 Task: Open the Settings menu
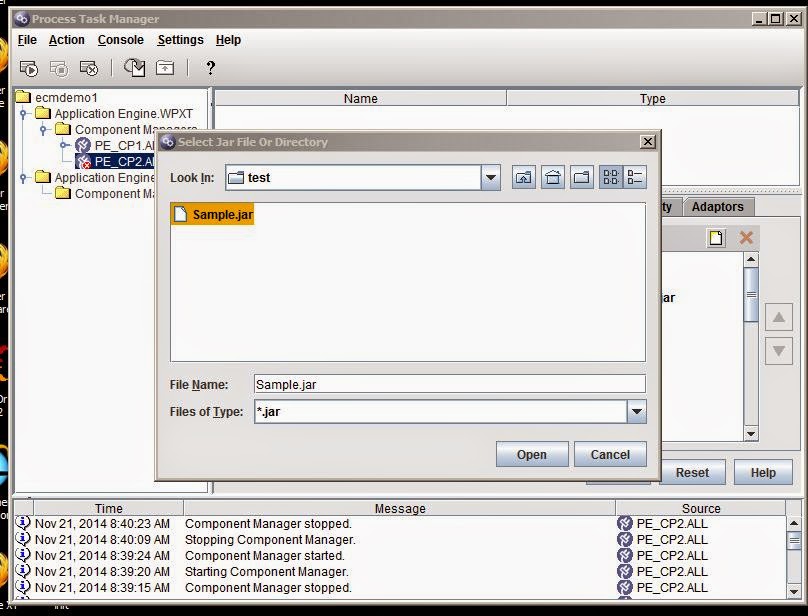(180, 40)
